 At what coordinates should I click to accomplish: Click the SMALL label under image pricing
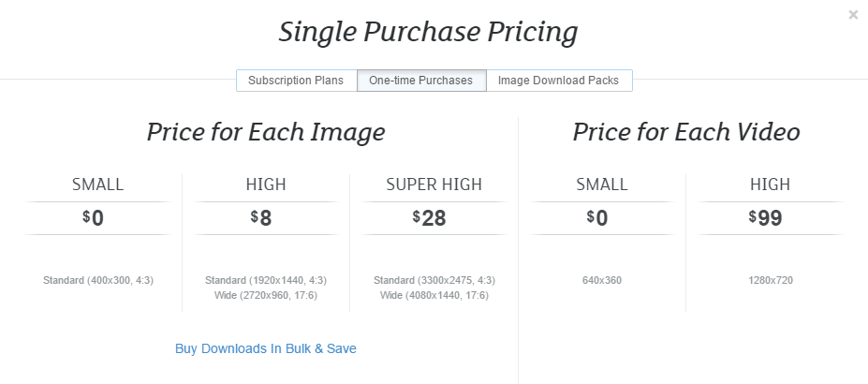tap(97, 185)
